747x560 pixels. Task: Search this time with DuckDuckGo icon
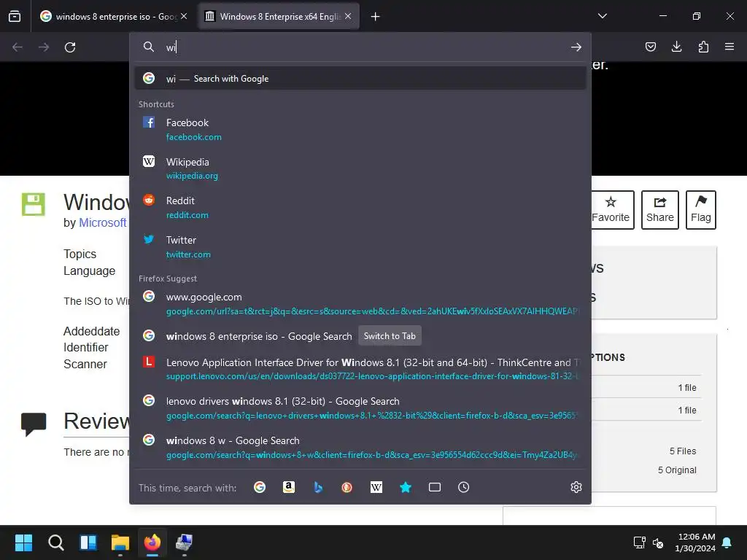[347, 487]
